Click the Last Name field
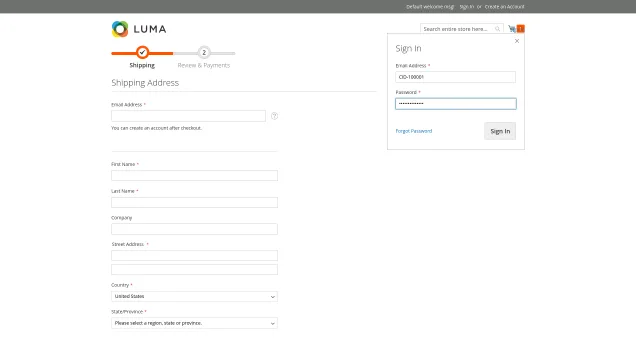 (x=194, y=202)
